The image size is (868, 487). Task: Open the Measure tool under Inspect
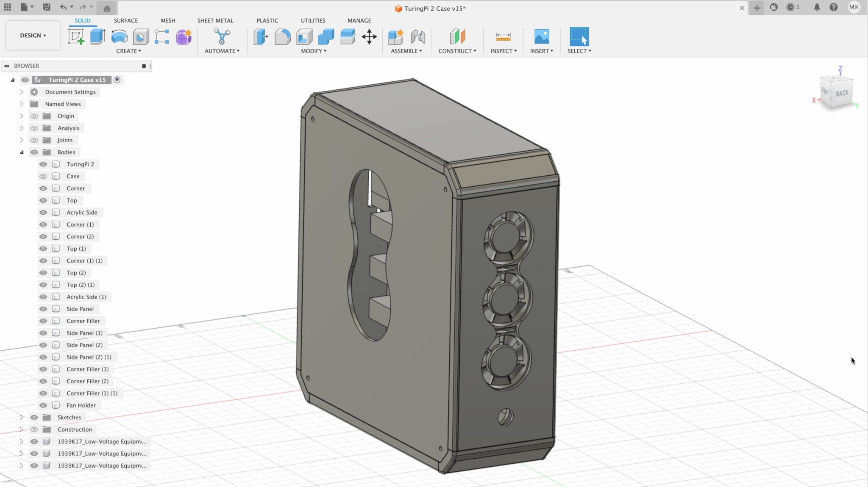tap(503, 37)
